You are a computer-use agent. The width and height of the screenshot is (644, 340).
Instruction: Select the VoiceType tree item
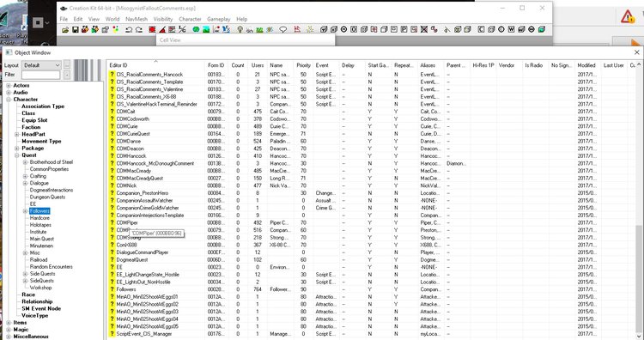point(35,315)
